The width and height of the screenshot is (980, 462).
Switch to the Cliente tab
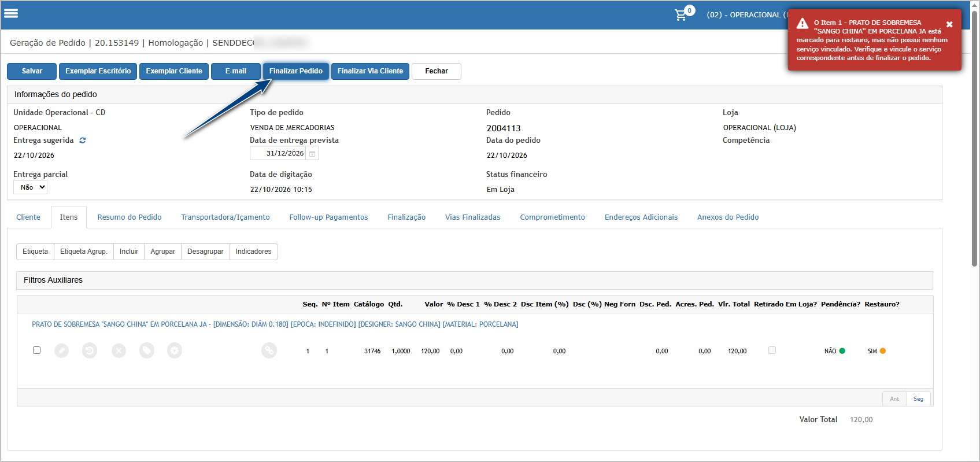[x=28, y=217]
